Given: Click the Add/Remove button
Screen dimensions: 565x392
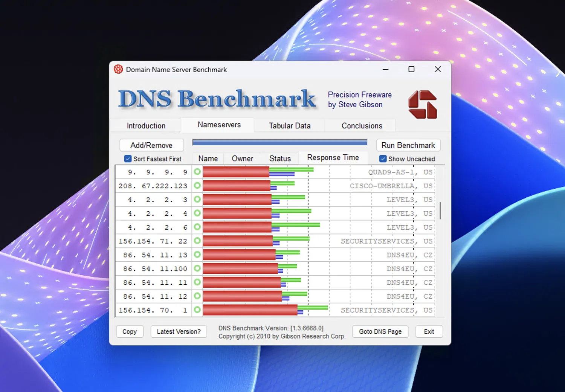Looking at the screenshot, I should (151, 145).
